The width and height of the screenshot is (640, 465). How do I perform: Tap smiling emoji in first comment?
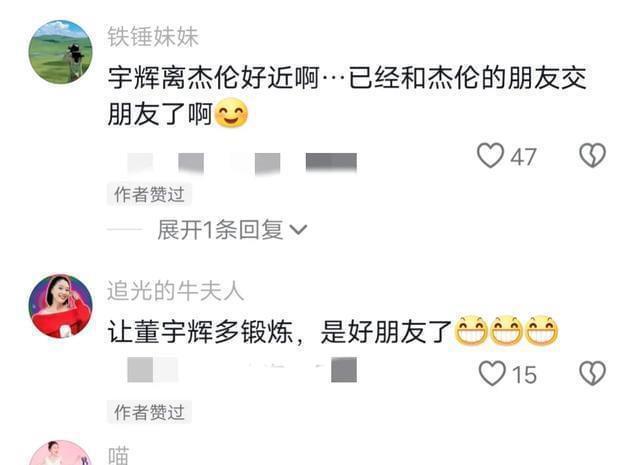[231, 113]
